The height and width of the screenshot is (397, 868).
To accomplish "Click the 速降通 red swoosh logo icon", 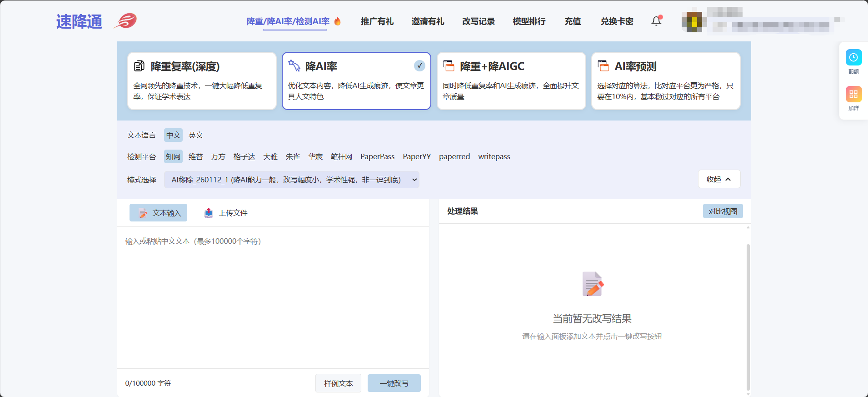I will pyautogui.click(x=125, y=21).
